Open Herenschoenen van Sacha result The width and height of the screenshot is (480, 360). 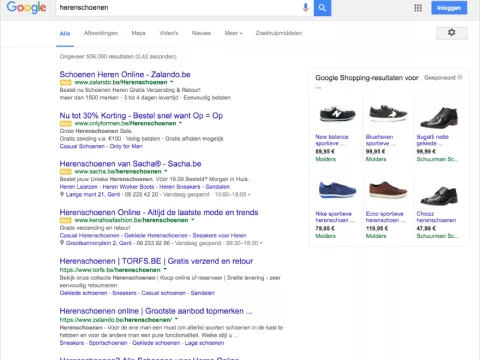130,164
